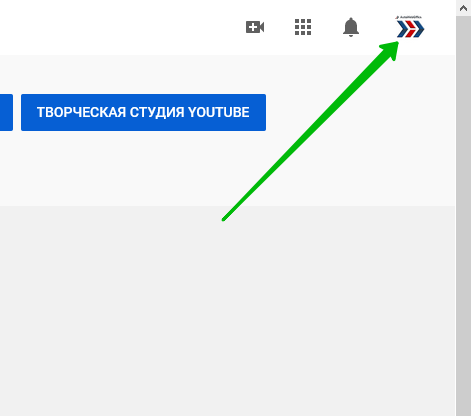Click the channel avatar with chevrons logo
The image size is (471, 416).
tap(410, 27)
